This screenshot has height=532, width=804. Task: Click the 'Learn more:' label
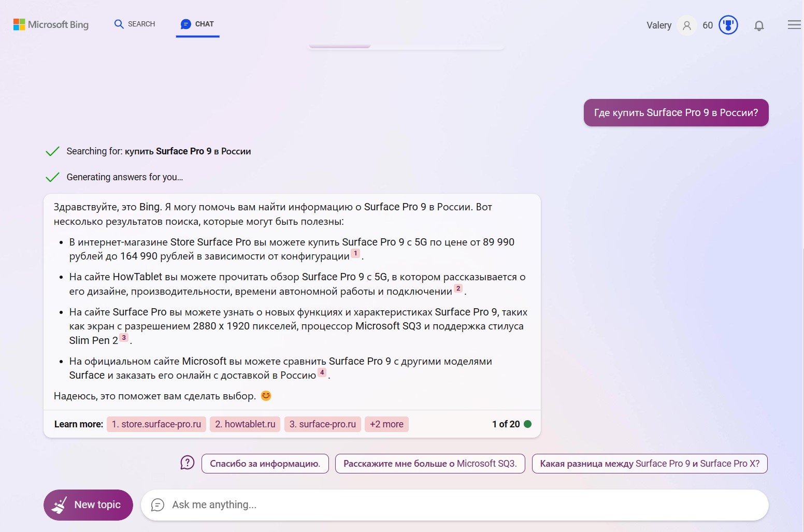click(79, 424)
